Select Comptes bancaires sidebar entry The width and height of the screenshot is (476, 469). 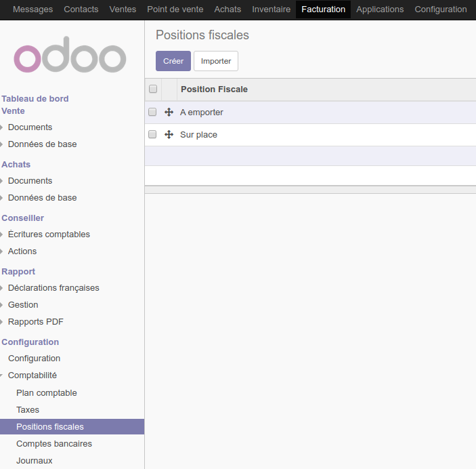[x=54, y=444]
